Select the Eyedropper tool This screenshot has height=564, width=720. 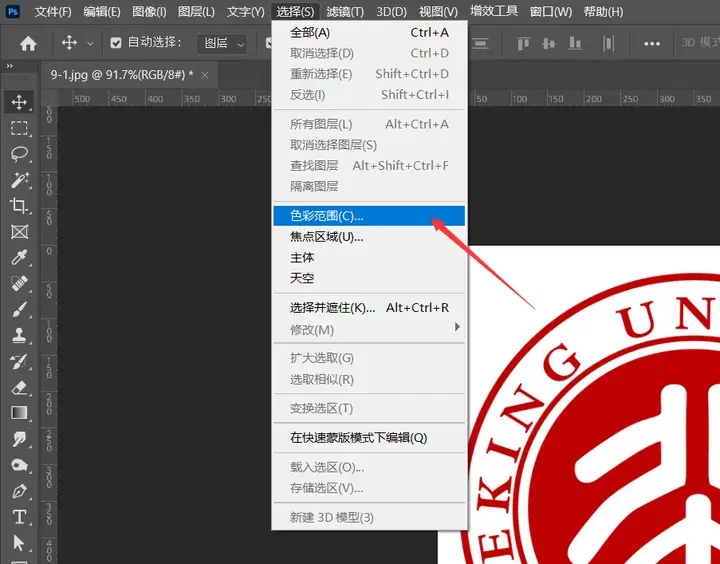(x=19, y=258)
